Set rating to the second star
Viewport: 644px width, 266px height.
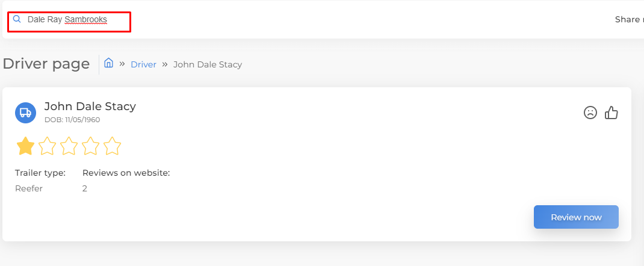[x=47, y=146]
